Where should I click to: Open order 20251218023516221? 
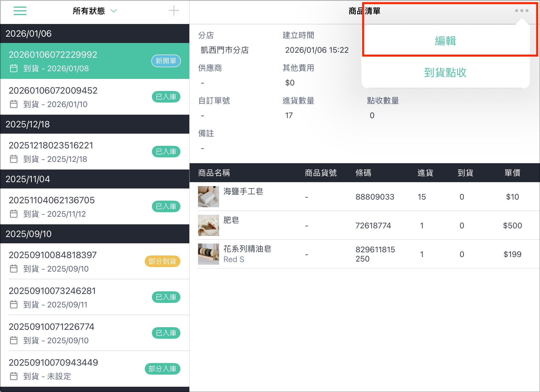click(x=95, y=152)
